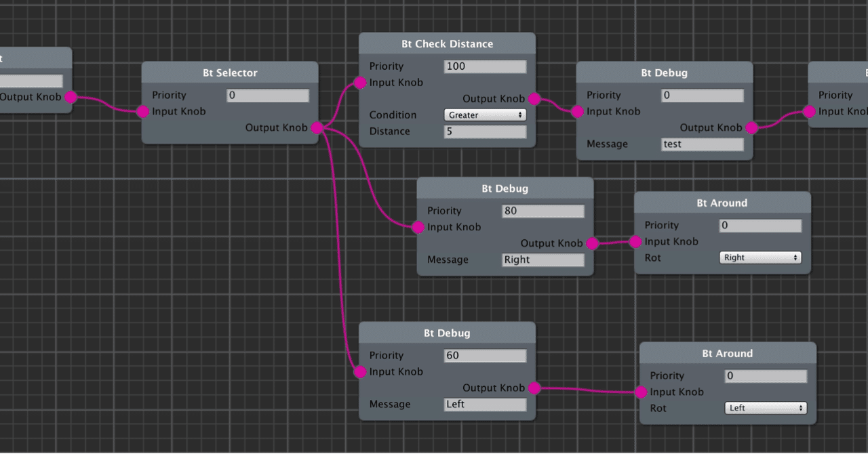
Task: Click the Output Knob of the 'Left' Bt Debug node
Action: point(534,388)
